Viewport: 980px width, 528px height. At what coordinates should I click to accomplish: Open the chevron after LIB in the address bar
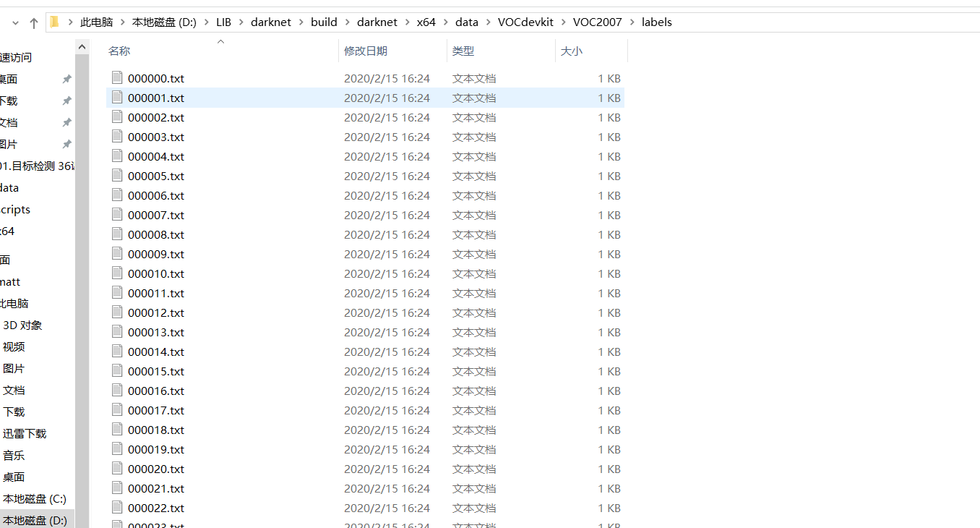pos(241,22)
